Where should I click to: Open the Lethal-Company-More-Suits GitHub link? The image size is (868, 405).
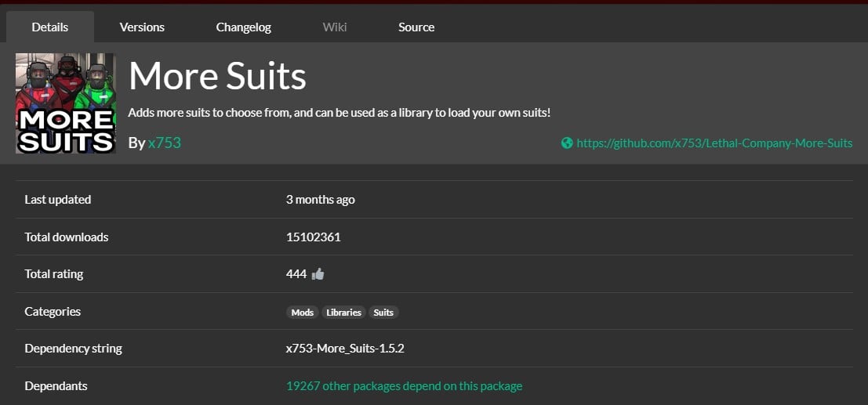[714, 143]
